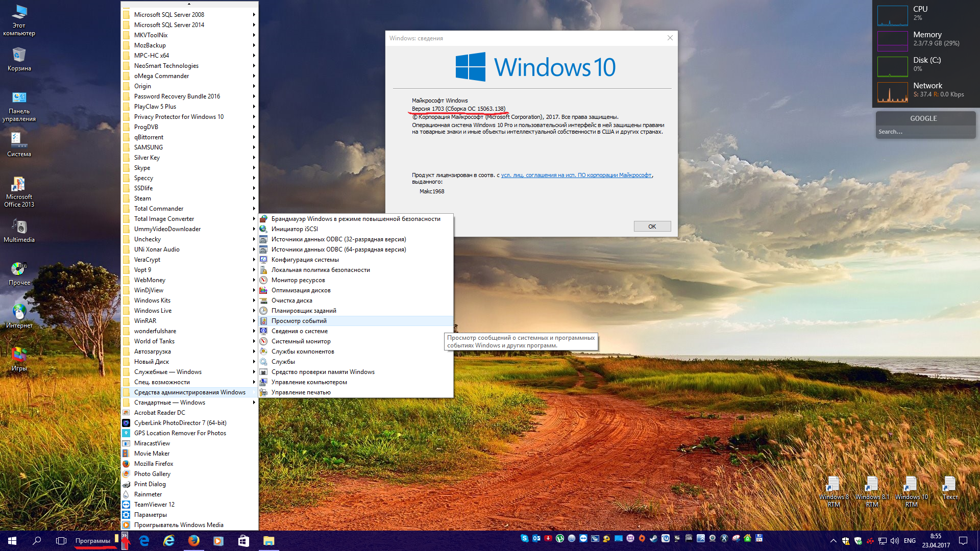Click the Windows Start button

click(x=12, y=541)
